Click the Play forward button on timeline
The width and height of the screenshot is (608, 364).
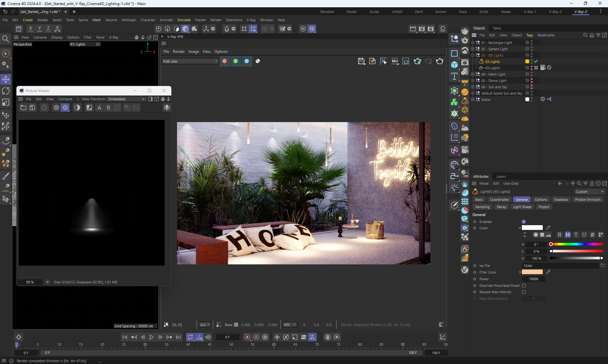point(151,337)
